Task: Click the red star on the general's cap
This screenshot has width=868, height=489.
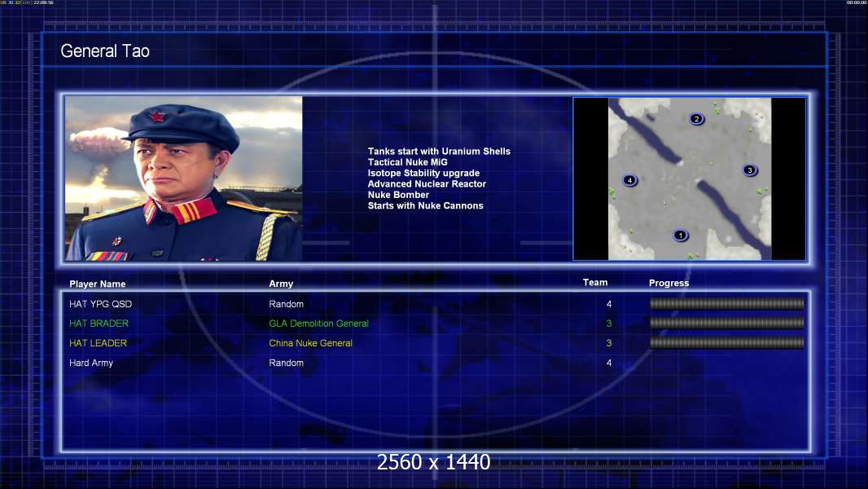Action: (156, 117)
